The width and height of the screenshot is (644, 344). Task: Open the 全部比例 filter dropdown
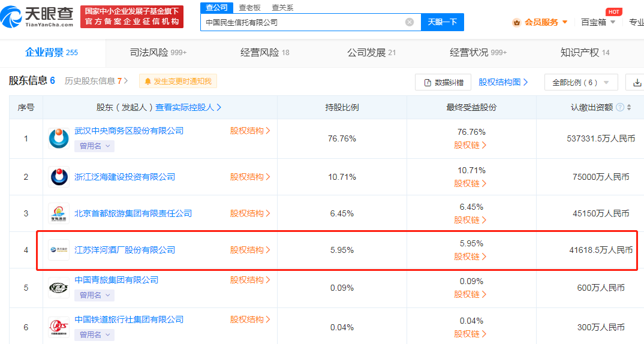click(580, 82)
